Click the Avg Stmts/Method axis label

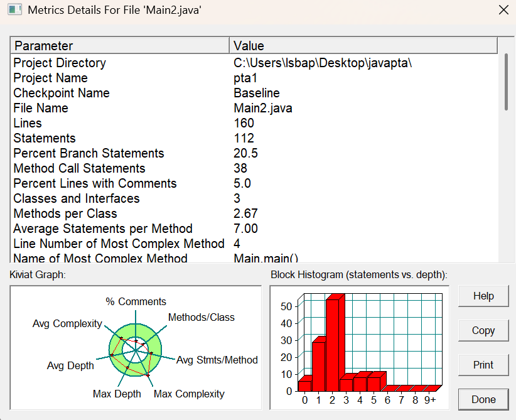tap(217, 360)
